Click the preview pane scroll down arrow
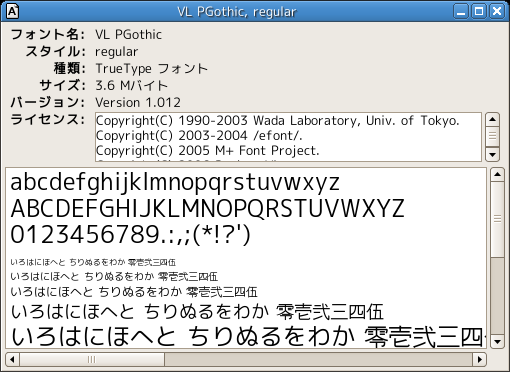This screenshot has width=510, height=372. pos(497,342)
